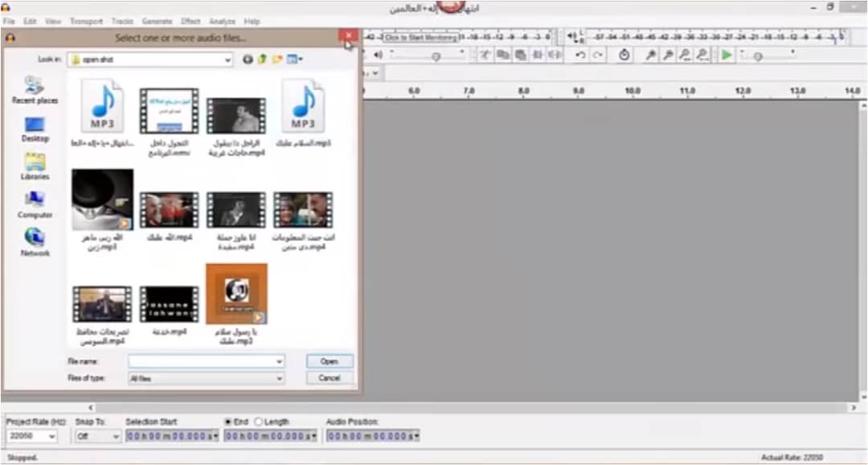Click the Cut scissors icon
Image resolution: width=868 pixels, height=465 pixels.
pyautogui.click(x=485, y=55)
